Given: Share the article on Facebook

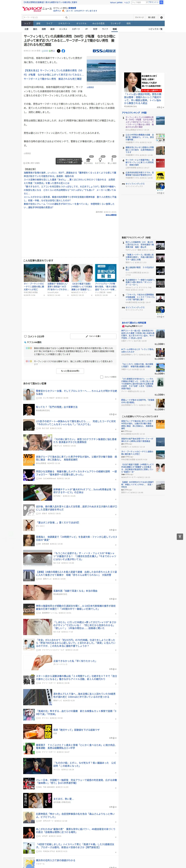Looking at the screenshot, I should [63, 51].
